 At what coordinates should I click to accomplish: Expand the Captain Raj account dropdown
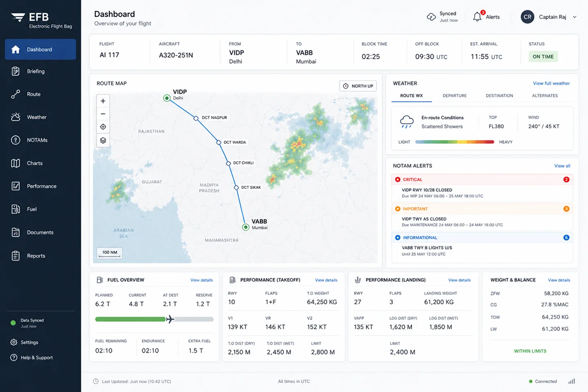[x=575, y=17]
